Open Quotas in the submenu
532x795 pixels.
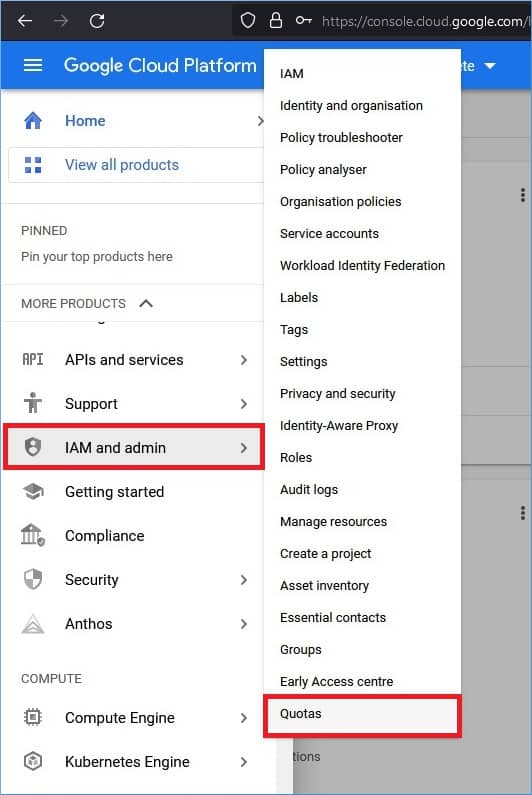[362, 714]
